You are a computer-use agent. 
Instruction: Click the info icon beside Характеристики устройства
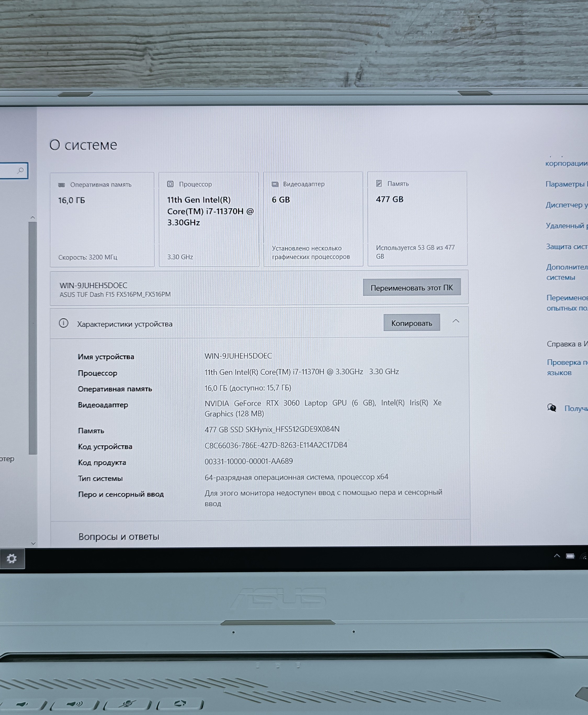63,323
